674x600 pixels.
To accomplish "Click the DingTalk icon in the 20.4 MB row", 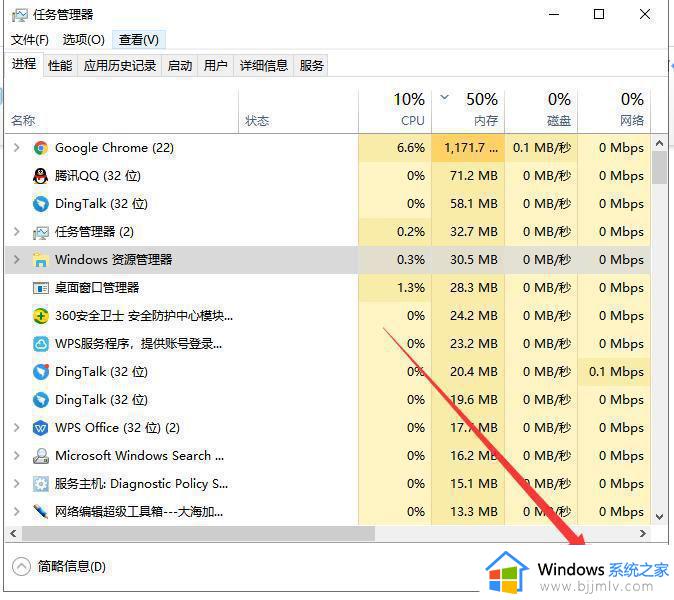I will click(40, 372).
